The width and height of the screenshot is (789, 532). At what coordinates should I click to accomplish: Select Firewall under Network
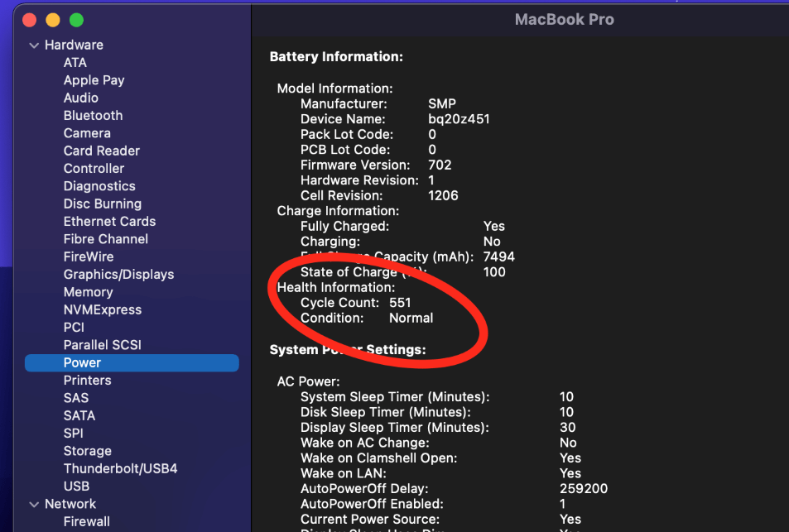pos(86,521)
